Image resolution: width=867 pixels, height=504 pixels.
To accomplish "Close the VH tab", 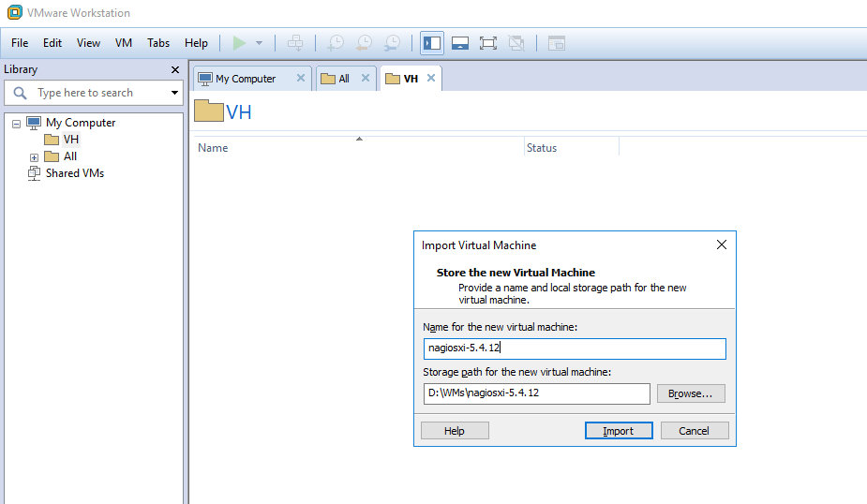I will point(431,78).
